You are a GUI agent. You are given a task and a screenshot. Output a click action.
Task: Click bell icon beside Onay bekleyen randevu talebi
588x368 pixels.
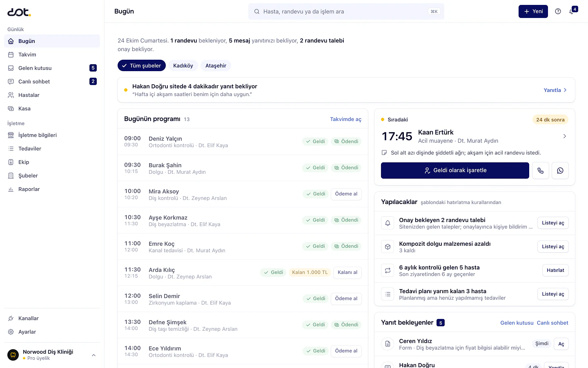[388, 223]
